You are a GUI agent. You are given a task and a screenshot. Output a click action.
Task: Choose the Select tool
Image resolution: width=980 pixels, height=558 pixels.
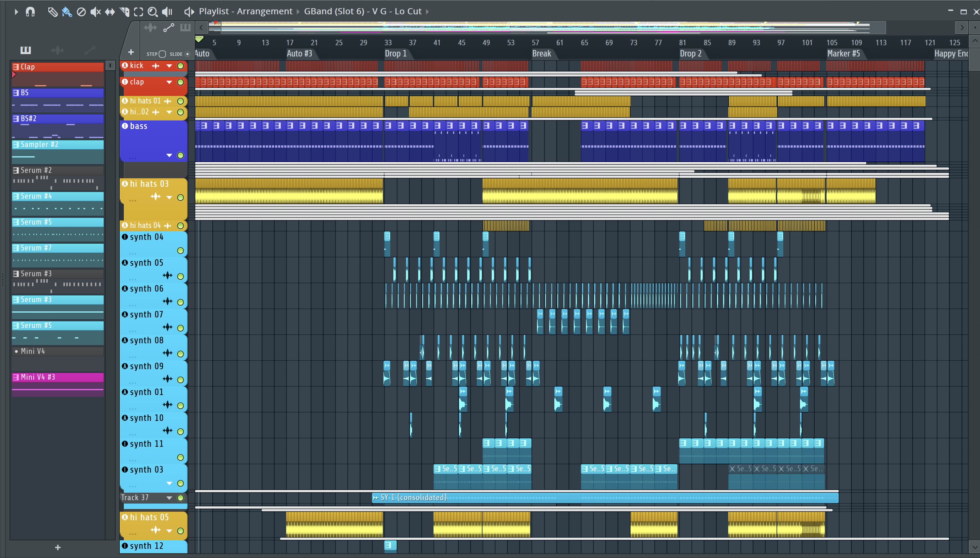[138, 12]
